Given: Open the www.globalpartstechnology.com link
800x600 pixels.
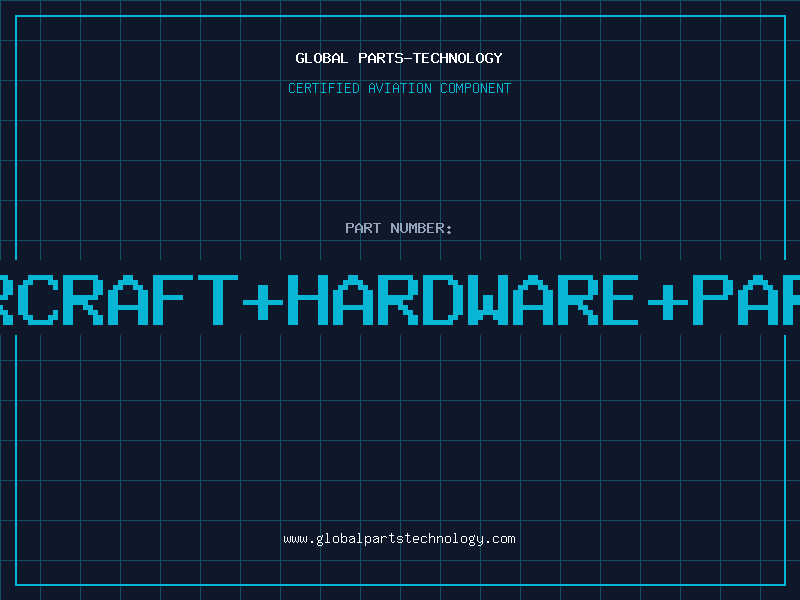Looking at the screenshot, I should (x=399, y=539).
